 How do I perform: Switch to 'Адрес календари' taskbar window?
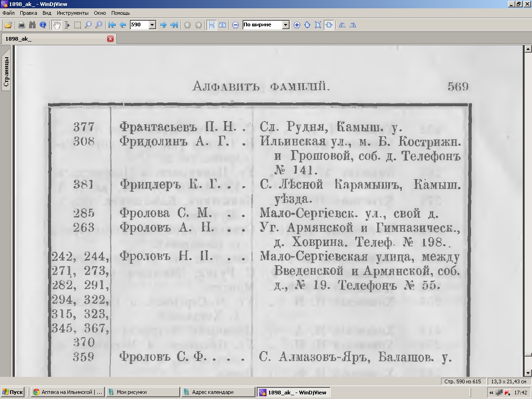click(x=218, y=392)
